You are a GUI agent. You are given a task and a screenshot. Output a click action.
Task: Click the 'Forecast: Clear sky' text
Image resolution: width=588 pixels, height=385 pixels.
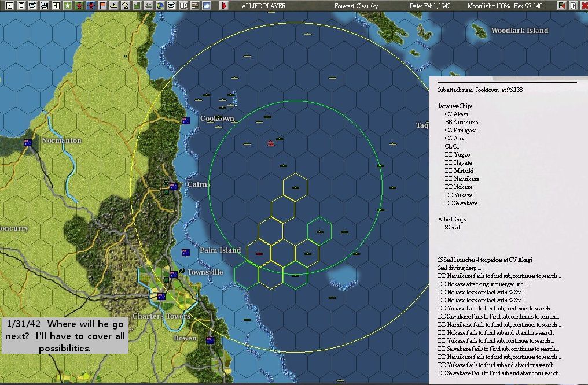[x=357, y=6]
